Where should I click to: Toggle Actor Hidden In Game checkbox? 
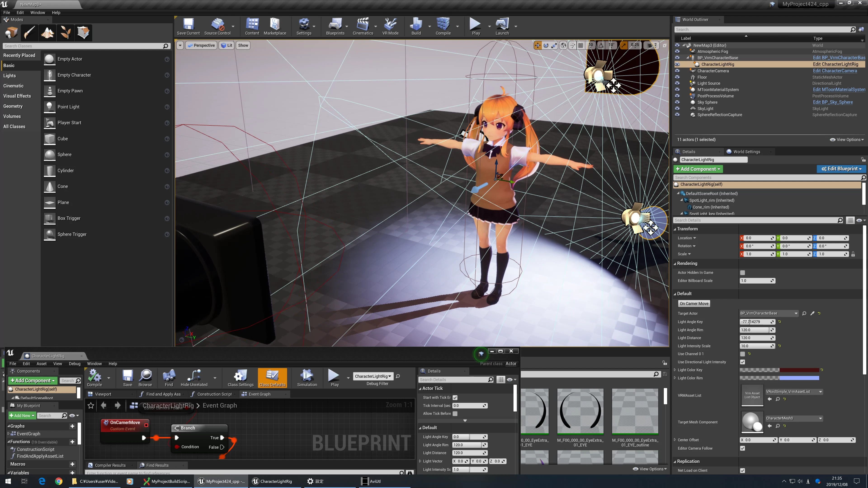(742, 272)
